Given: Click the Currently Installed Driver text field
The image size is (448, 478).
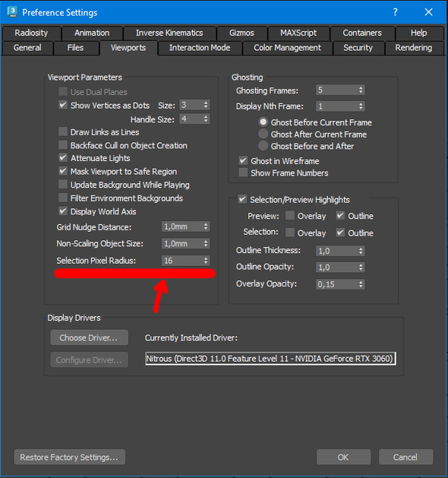Looking at the screenshot, I should tap(270, 359).
